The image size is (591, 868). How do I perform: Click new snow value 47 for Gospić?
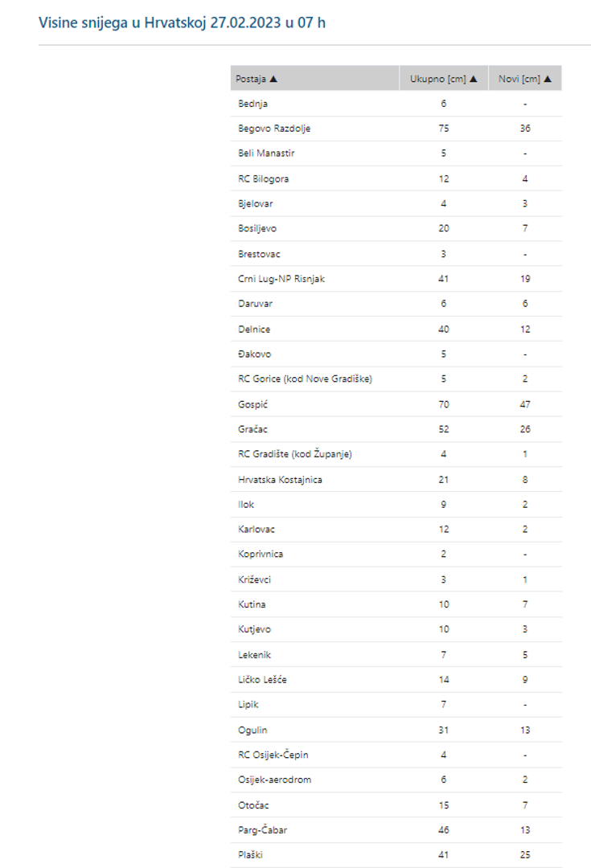525,404
